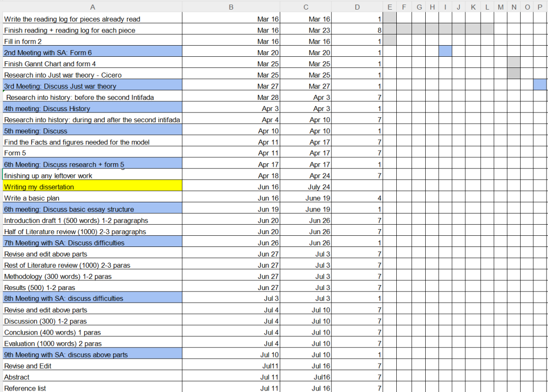Select "9th Meeting with SA: discuss above parts"

[92, 355]
